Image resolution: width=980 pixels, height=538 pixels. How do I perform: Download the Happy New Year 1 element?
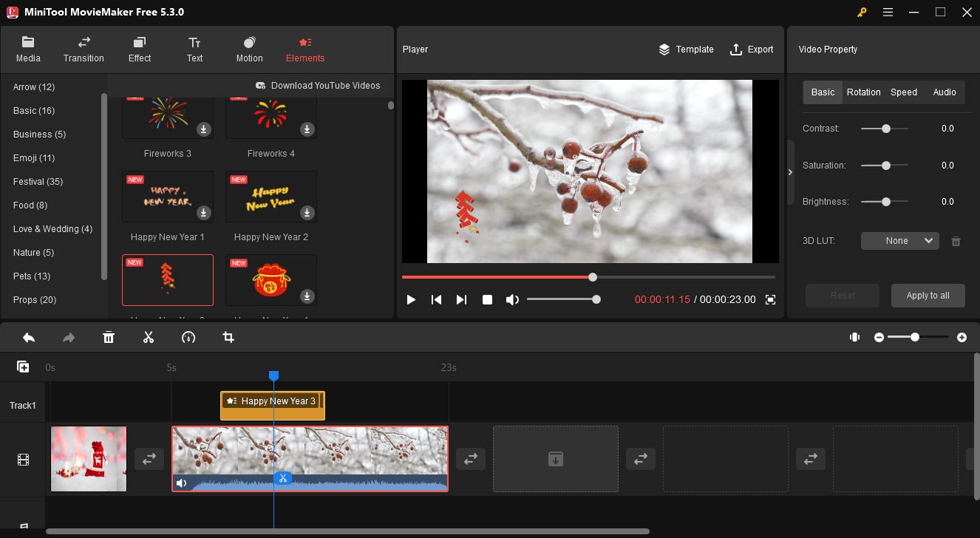click(x=203, y=213)
